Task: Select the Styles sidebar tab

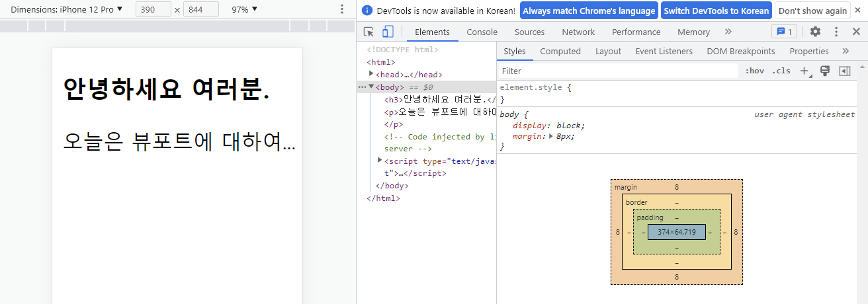Action: point(514,51)
